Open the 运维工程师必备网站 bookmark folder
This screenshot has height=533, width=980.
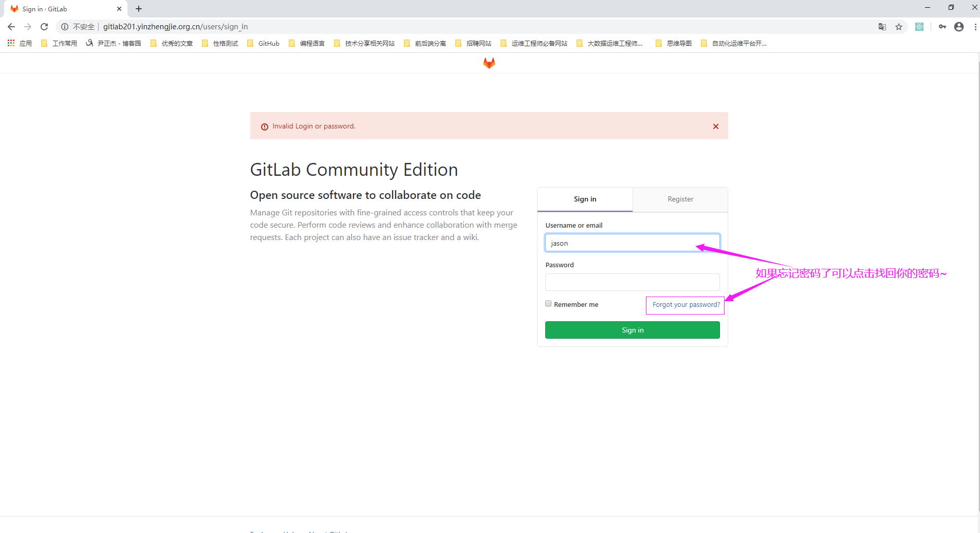(x=534, y=43)
